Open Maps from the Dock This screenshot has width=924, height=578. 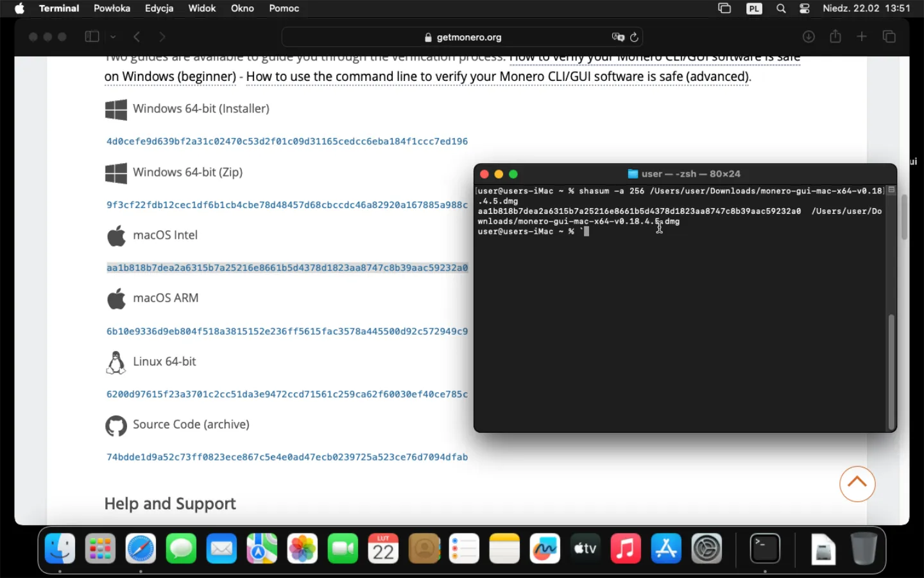point(262,549)
